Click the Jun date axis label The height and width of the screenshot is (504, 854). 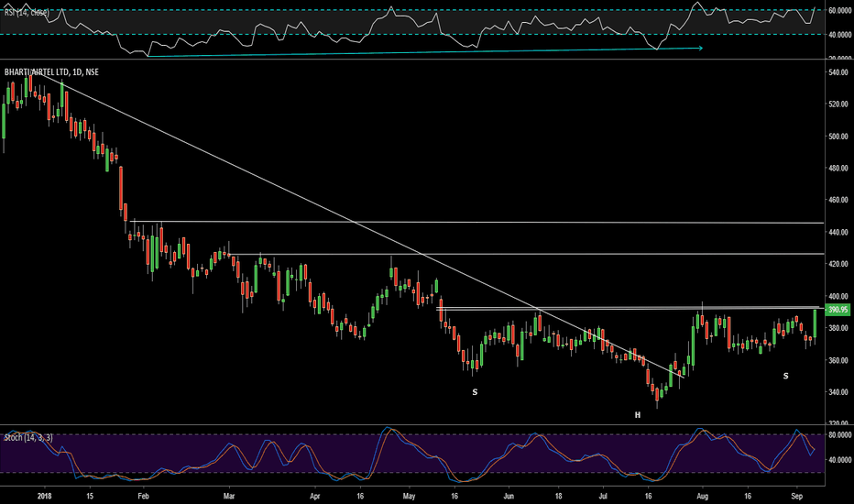point(509,497)
